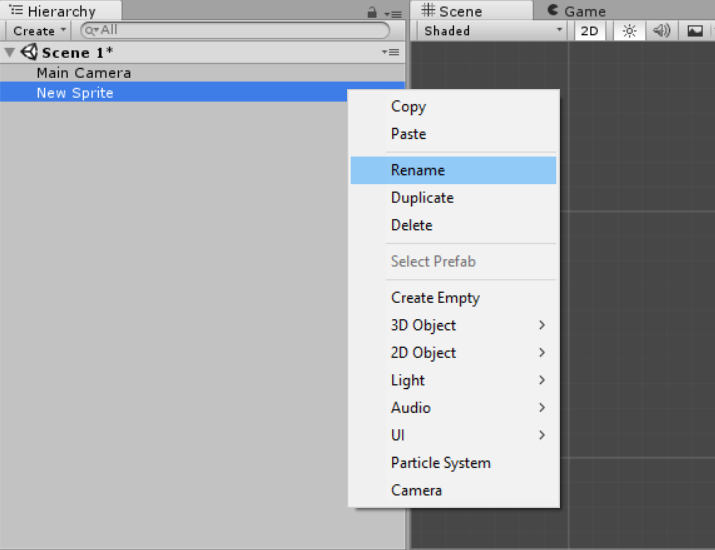The image size is (715, 550).
Task: Click the Hierarchy search field
Action: [235, 31]
